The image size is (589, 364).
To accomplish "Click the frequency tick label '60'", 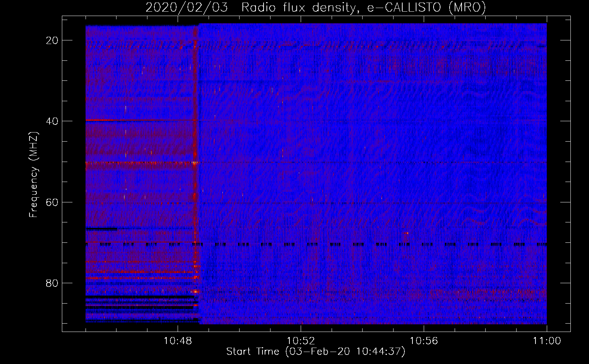I will [x=52, y=202].
